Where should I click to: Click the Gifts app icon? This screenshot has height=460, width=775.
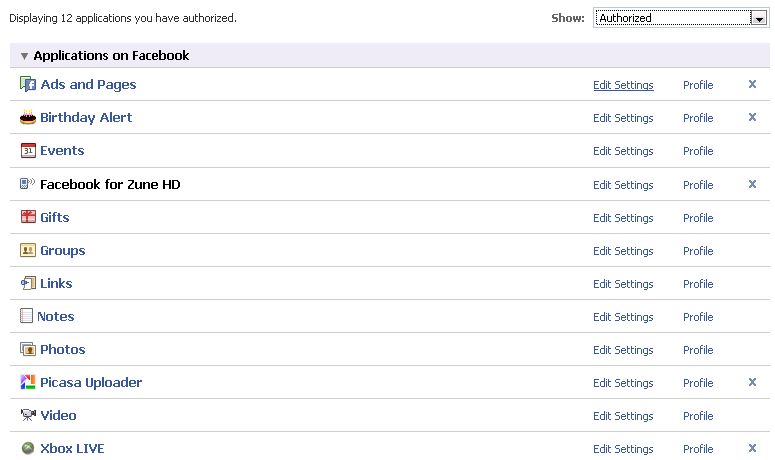(28, 217)
